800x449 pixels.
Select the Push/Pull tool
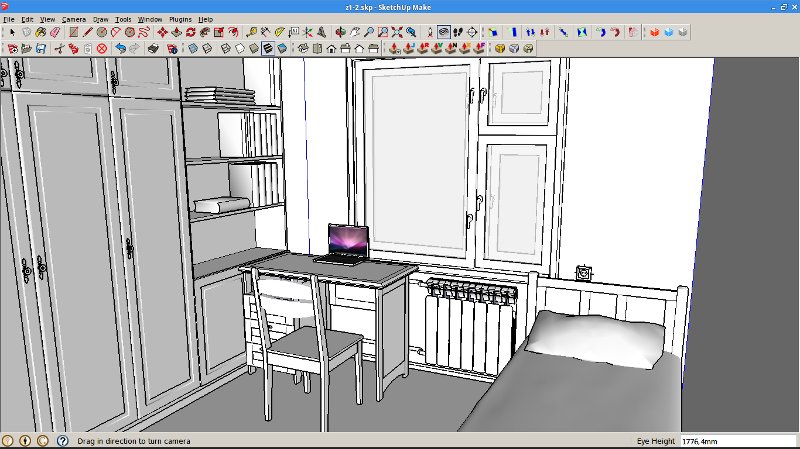[x=177, y=32]
